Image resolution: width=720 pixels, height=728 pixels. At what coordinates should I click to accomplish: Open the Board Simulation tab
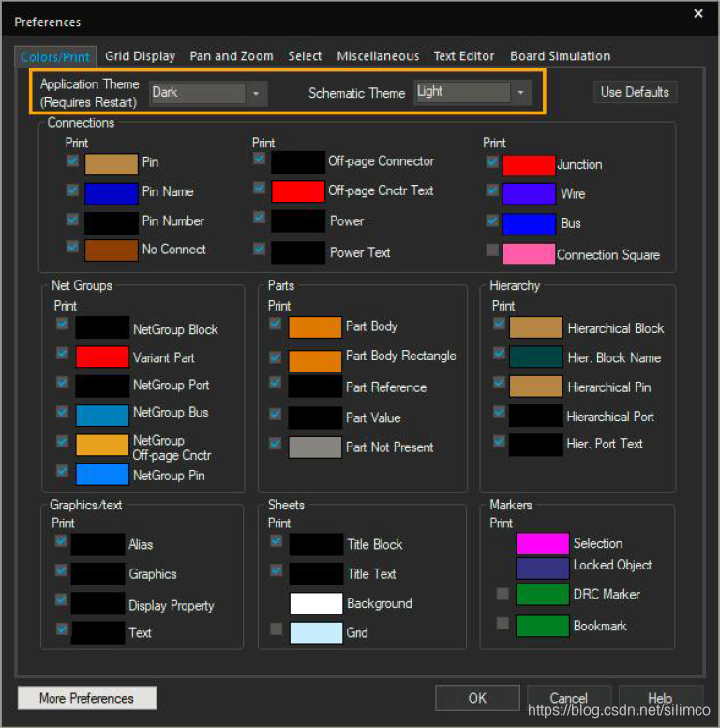560,56
